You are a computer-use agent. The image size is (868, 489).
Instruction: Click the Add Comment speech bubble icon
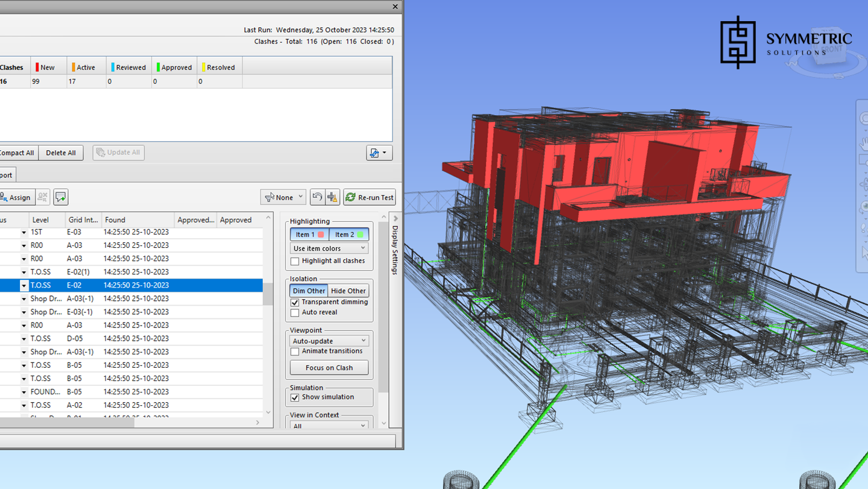[60, 197]
